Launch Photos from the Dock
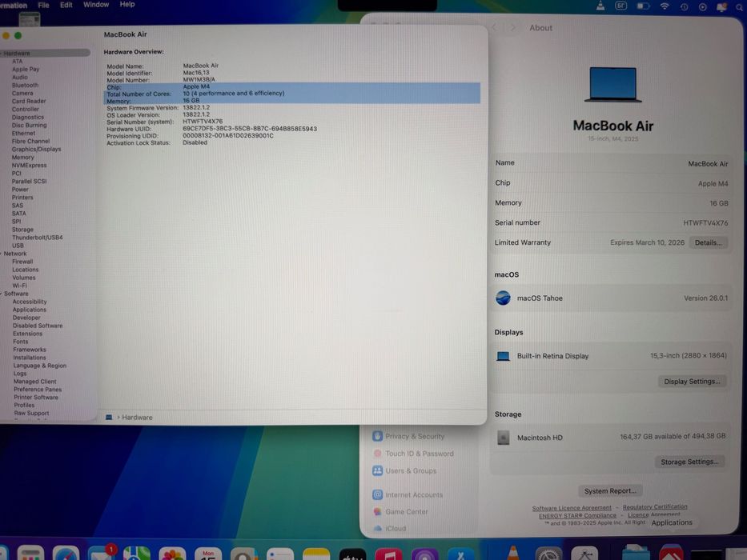Screen dimensions: 747x560 [172, 554]
